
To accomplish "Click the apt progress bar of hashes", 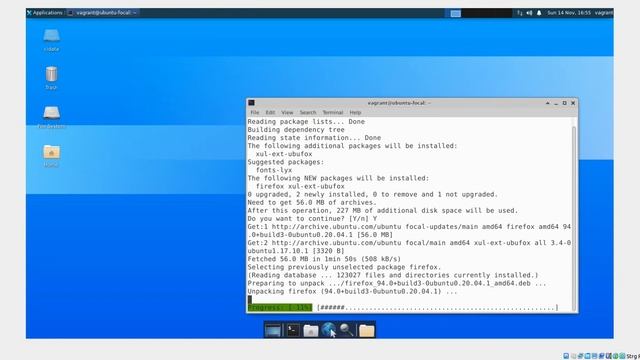I will (x=438, y=307).
